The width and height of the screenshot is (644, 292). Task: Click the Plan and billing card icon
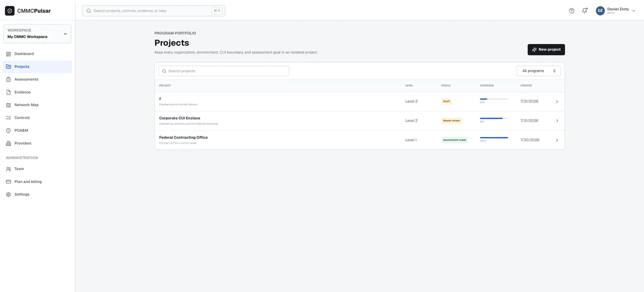tap(9, 182)
